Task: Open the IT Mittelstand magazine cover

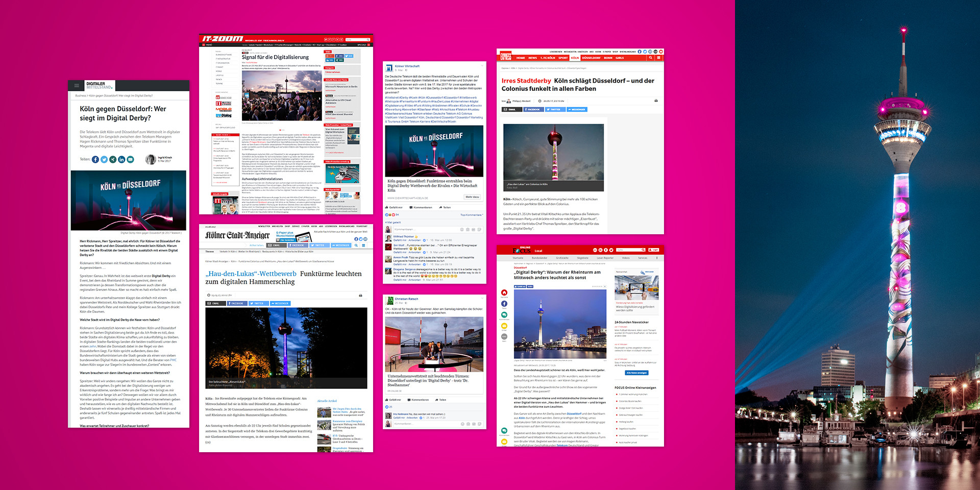Action: (x=225, y=204)
